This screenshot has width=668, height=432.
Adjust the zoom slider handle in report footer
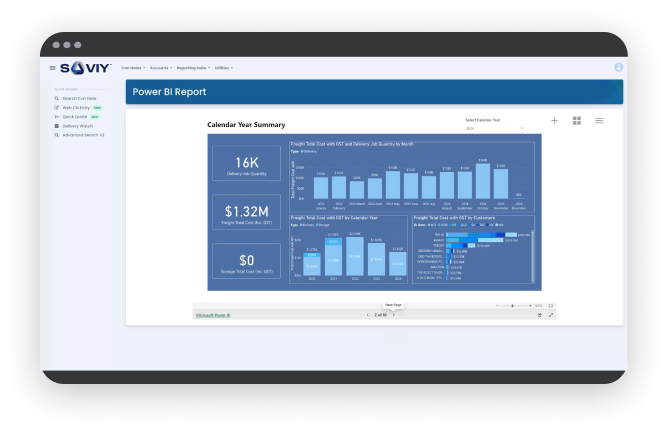pos(513,305)
